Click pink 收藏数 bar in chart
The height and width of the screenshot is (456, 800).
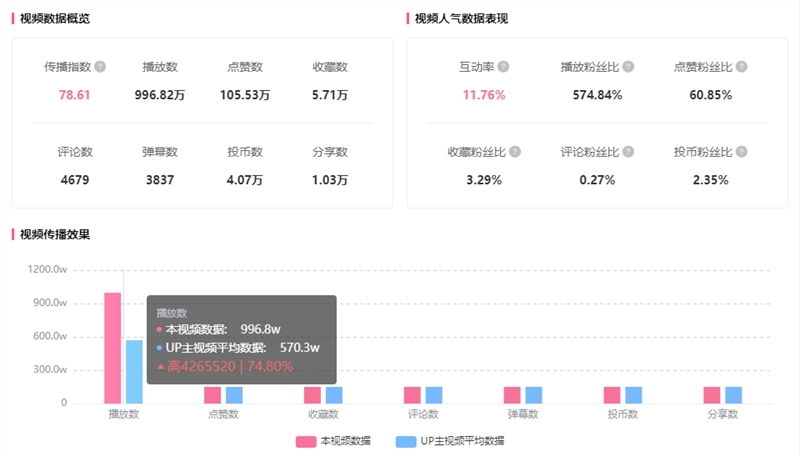click(312, 395)
